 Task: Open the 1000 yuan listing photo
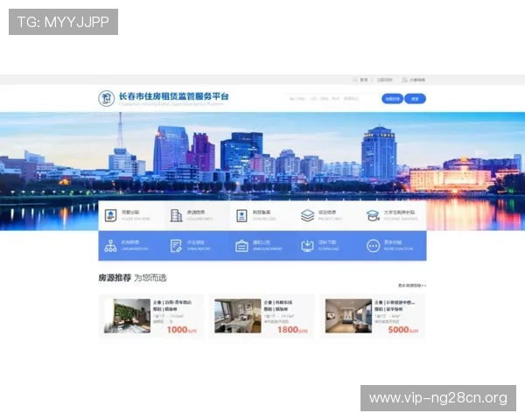(127, 316)
